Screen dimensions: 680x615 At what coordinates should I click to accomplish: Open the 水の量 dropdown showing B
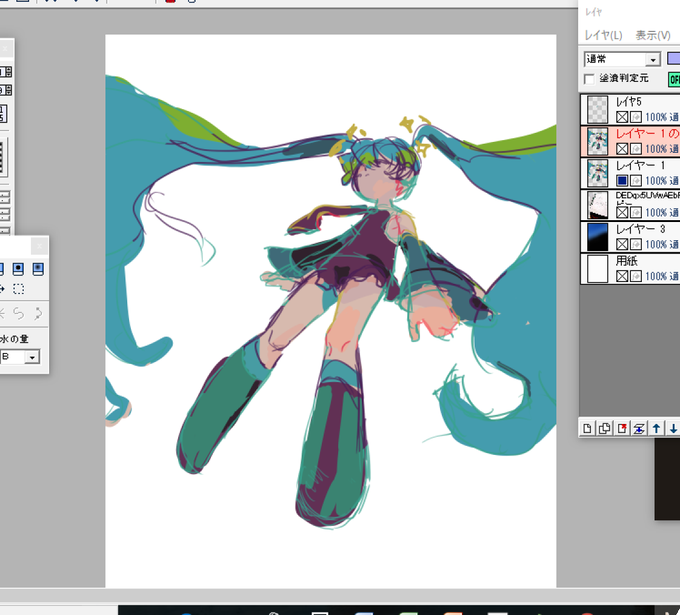coord(32,357)
